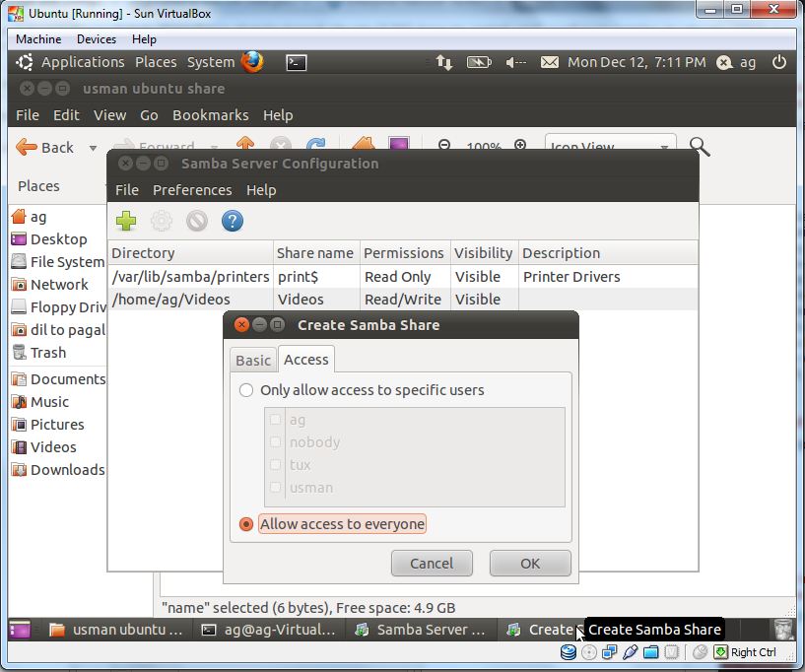Click the network connection arrows indicator
The image size is (805, 672).
click(x=444, y=63)
